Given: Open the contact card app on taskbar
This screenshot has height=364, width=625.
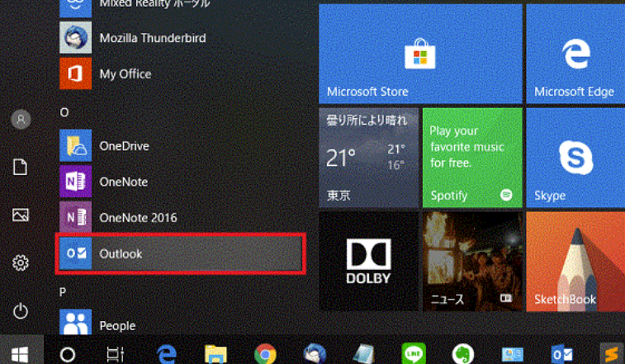Looking at the screenshot, I should [512, 354].
